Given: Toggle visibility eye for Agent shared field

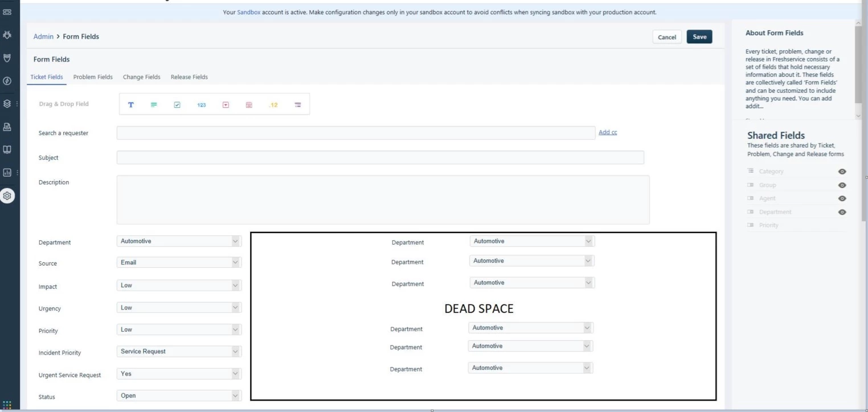Looking at the screenshot, I should (x=842, y=198).
